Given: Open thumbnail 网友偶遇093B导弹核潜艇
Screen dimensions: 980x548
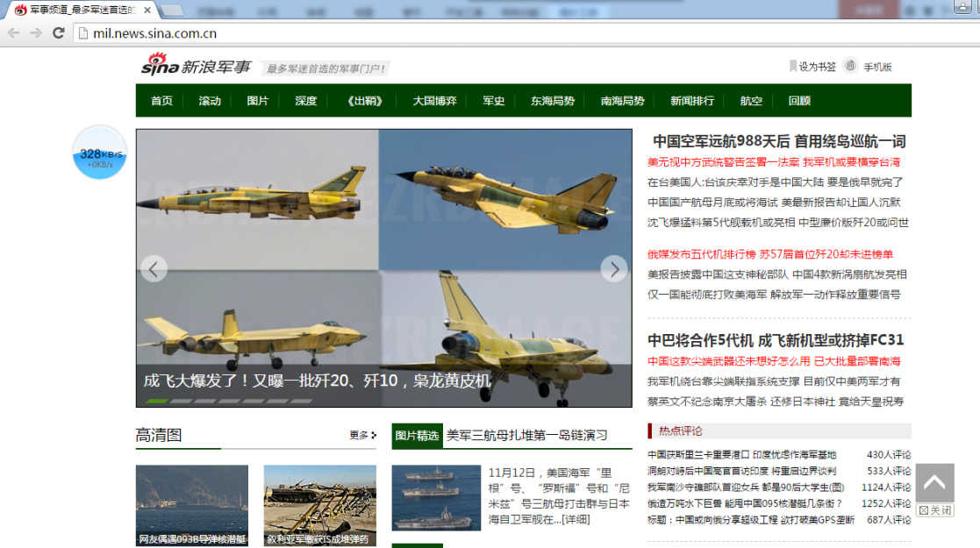Looking at the screenshot, I should (x=192, y=506).
